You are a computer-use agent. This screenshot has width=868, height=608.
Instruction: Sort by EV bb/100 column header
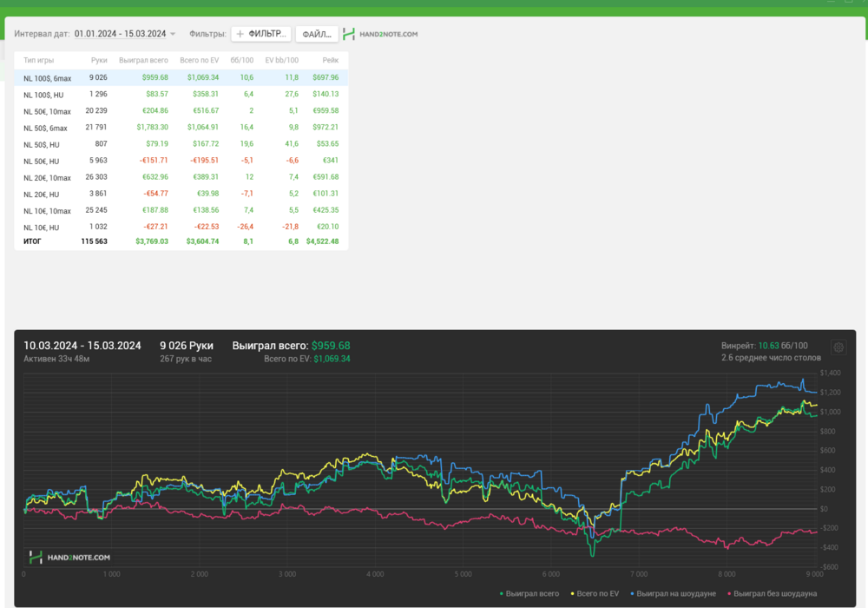click(x=282, y=60)
